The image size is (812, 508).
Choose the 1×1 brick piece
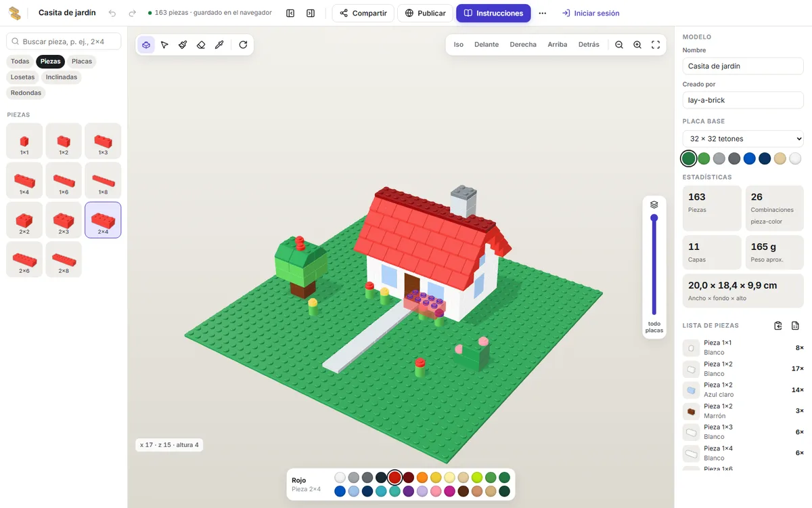click(24, 141)
